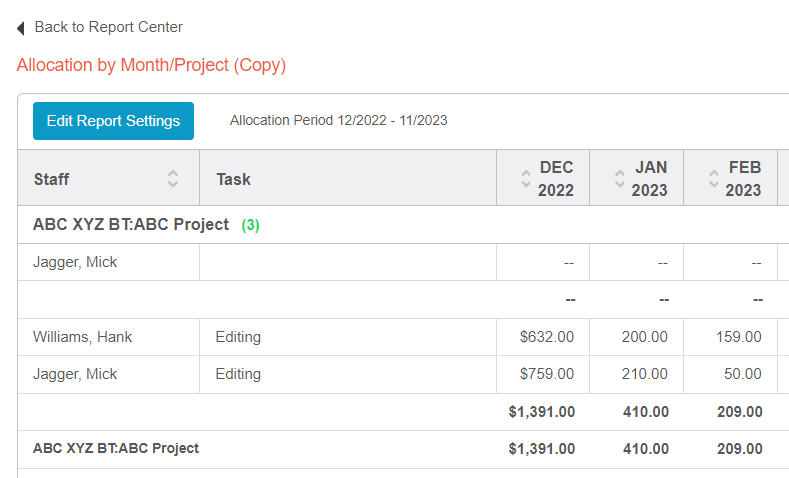789x478 pixels.
Task: Sort by JAN 2023 column arrows
Action: pyautogui.click(x=619, y=179)
